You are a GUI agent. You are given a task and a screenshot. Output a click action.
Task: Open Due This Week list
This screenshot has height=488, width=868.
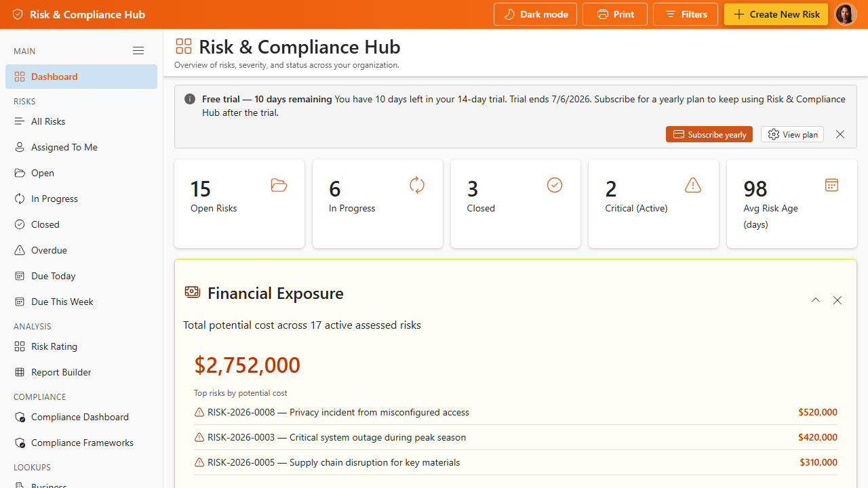tap(81, 302)
